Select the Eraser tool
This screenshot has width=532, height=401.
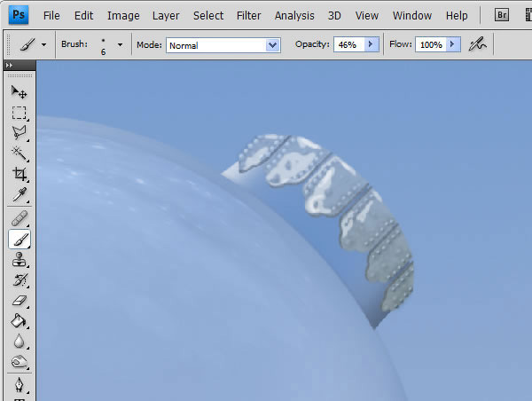tap(19, 301)
